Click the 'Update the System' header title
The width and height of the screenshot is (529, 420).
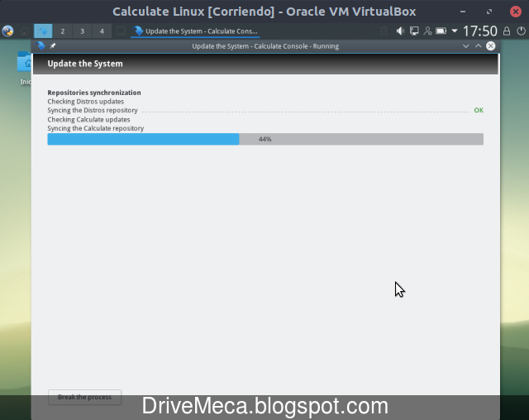click(85, 64)
